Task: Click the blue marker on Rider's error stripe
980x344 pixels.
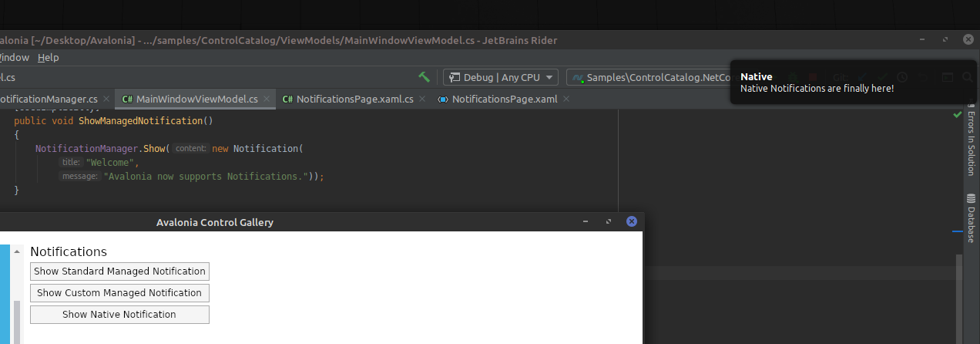Action: tap(958, 231)
